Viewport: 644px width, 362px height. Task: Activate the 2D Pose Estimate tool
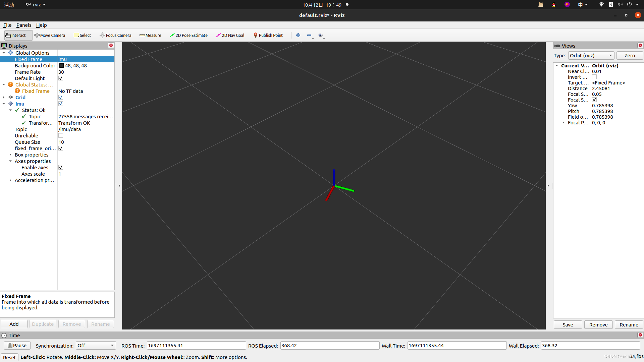pyautogui.click(x=189, y=35)
